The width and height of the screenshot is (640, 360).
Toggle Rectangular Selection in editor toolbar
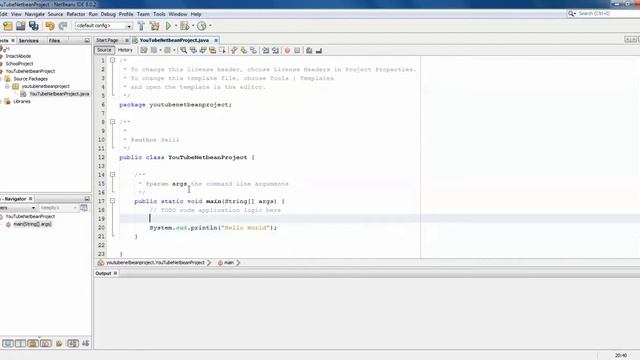(222, 50)
